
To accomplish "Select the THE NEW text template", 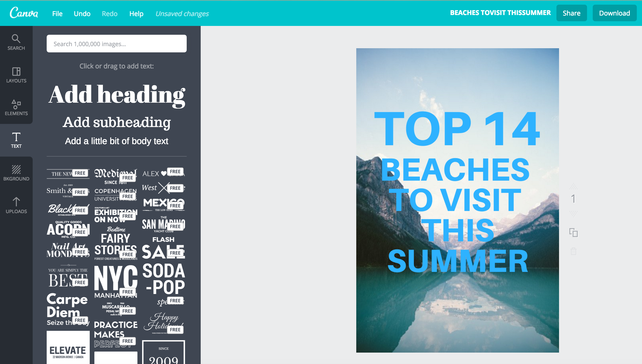I will tap(68, 173).
